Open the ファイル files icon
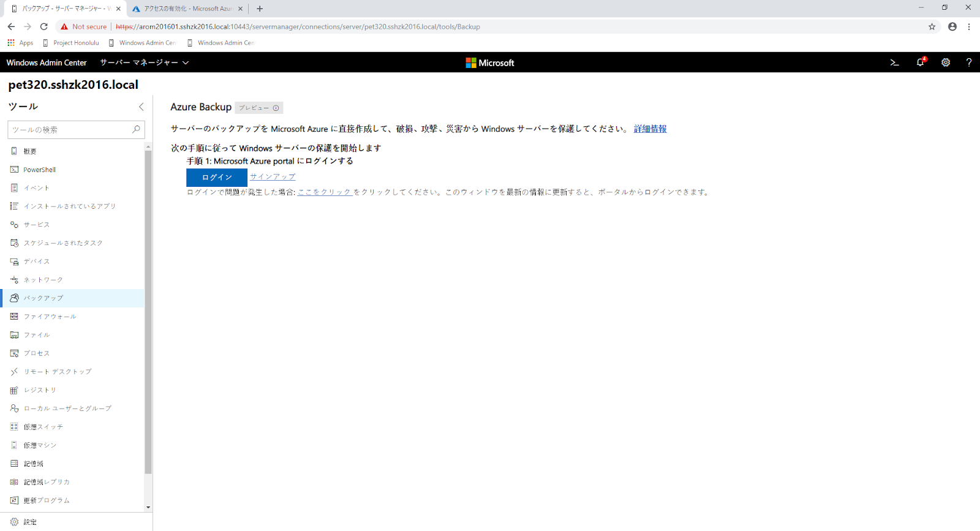 [x=14, y=335]
